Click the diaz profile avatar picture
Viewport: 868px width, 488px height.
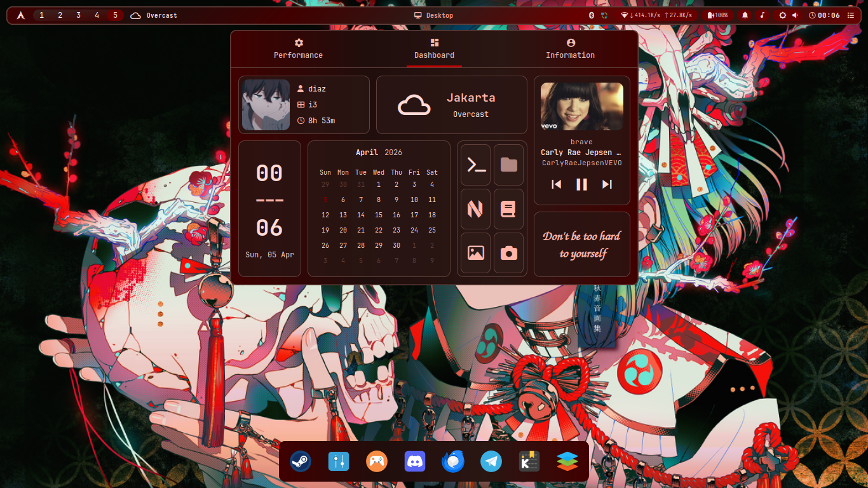[266, 105]
